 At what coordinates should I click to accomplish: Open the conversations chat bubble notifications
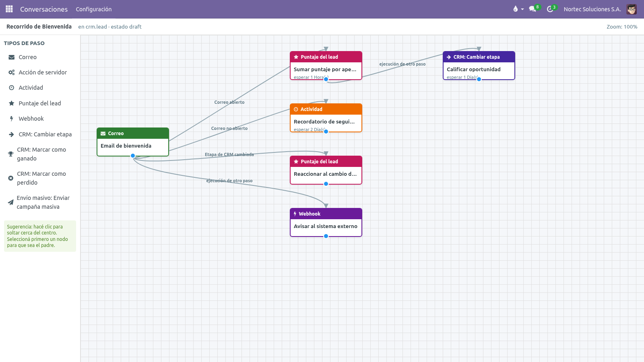tap(534, 9)
